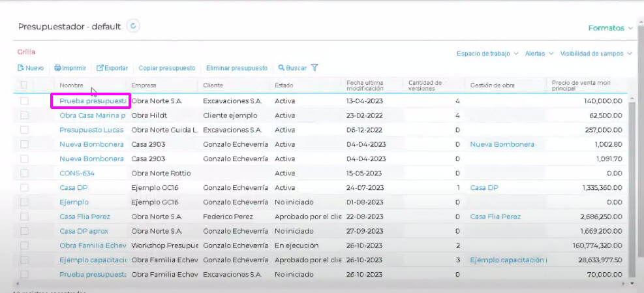Click the En ejecución status cell

click(296, 245)
